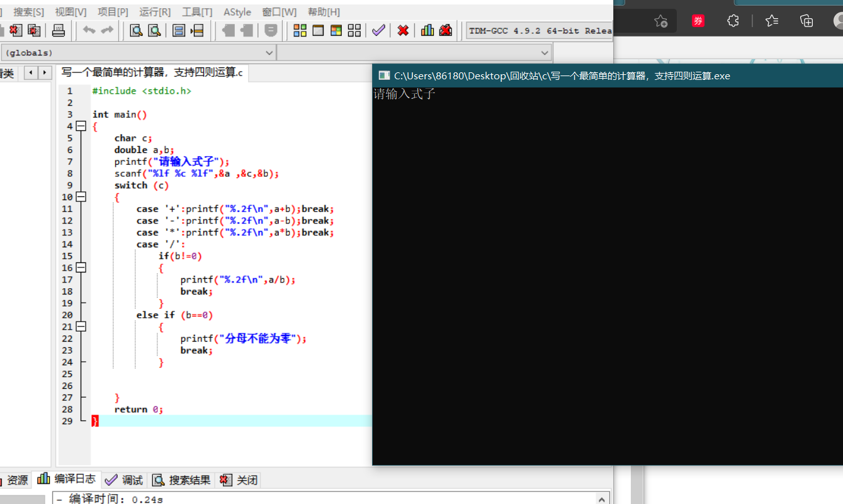Click the Close All files toolbar icon

coord(34,30)
